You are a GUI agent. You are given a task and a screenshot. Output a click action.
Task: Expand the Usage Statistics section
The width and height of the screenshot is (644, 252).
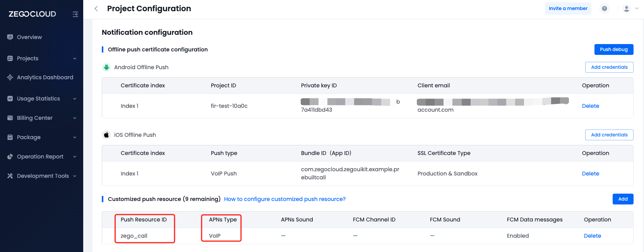tap(75, 99)
